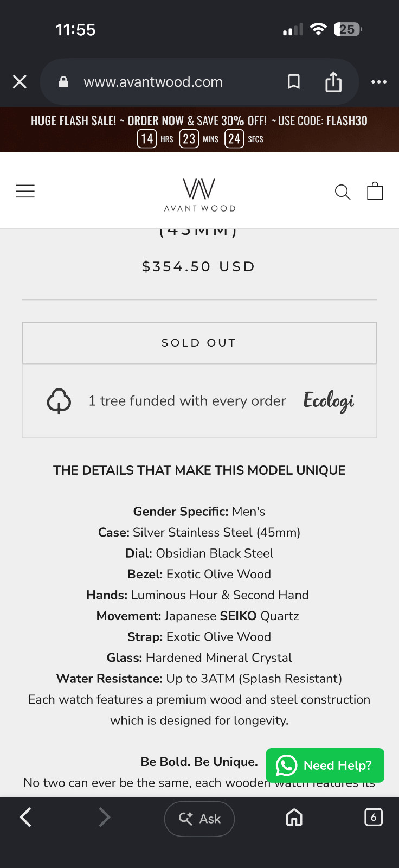This screenshot has width=399, height=868.
Task: Open the hamburger navigation menu
Action: pos(25,191)
